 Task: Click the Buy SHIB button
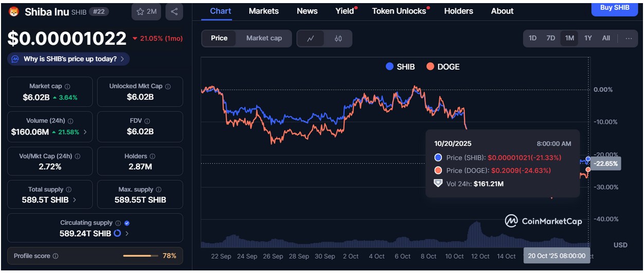(x=614, y=8)
